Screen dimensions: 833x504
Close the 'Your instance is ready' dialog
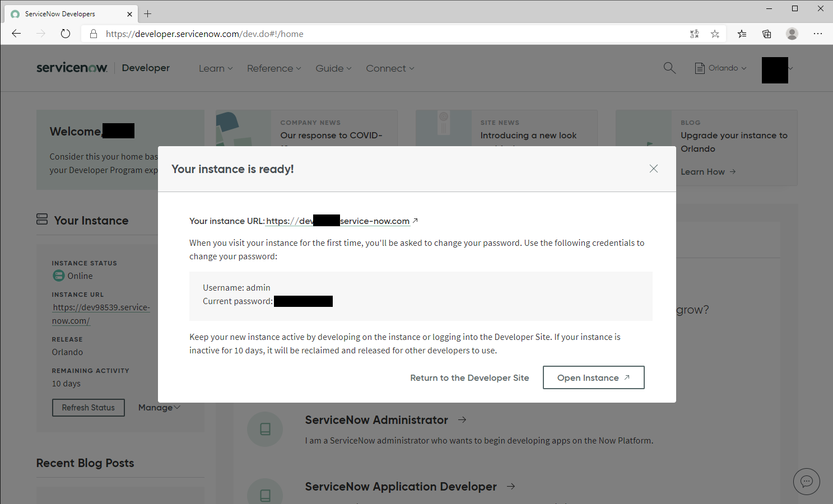pos(653,169)
